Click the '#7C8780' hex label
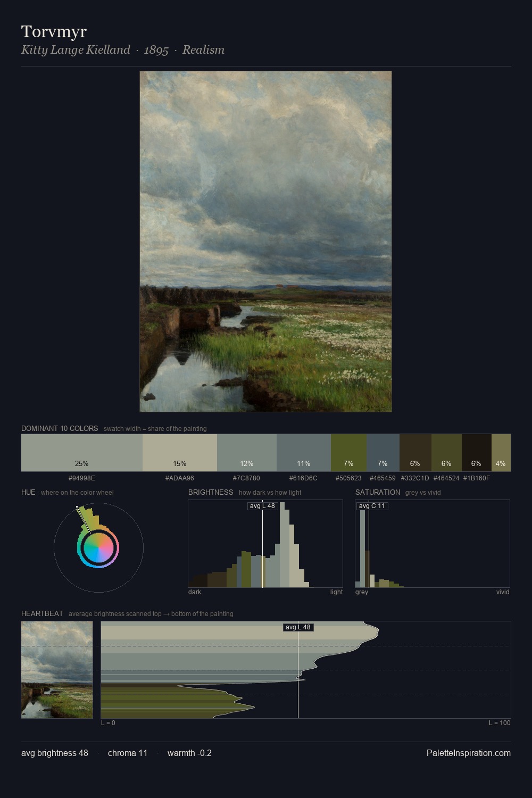 246,478
